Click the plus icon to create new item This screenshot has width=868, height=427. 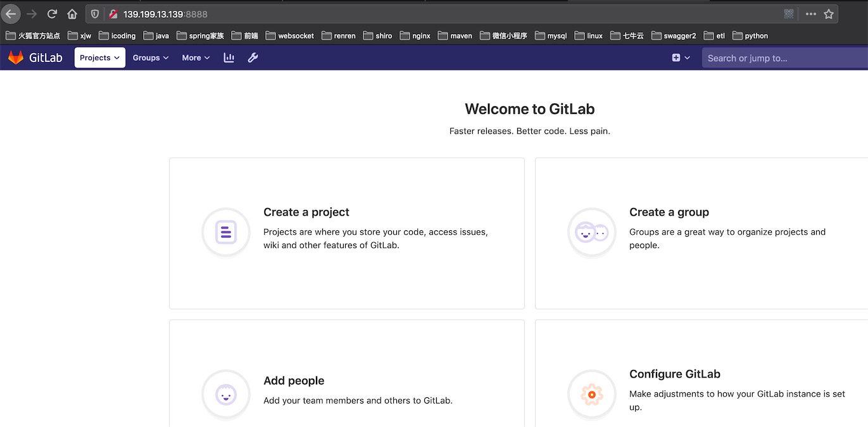tap(676, 58)
